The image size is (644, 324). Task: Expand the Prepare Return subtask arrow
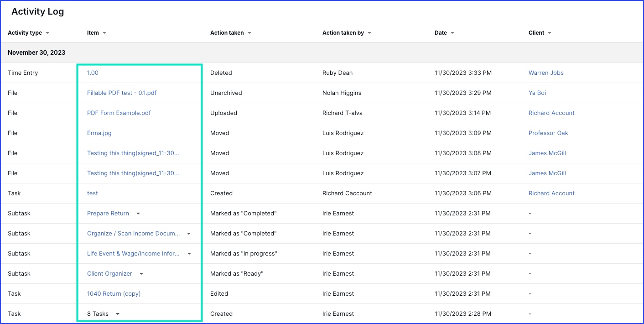click(138, 214)
